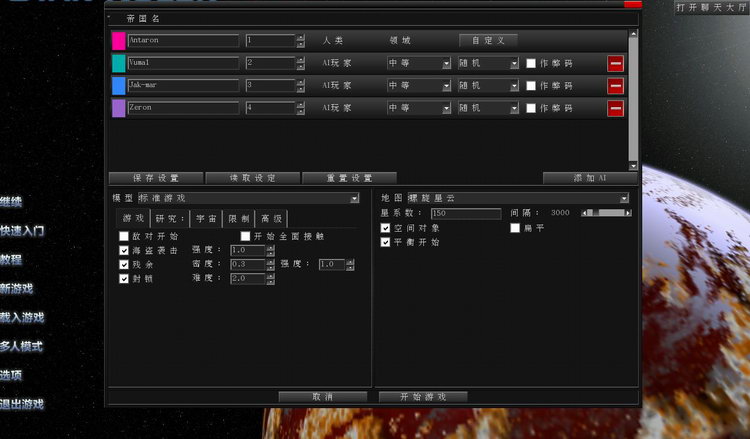Switch to 宇宙 tab
Image resolution: width=750 pixels, height=439 pixels.
206,219
